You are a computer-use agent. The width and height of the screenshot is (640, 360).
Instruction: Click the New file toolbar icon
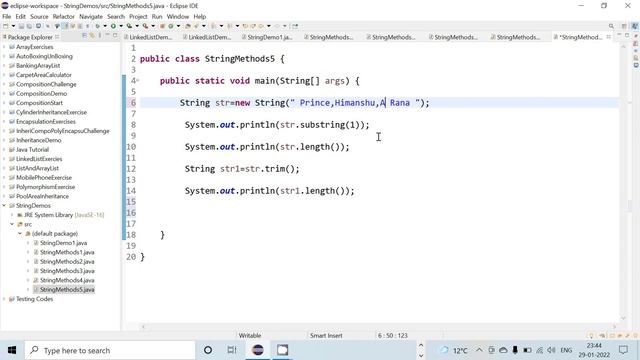pos(6,26)
